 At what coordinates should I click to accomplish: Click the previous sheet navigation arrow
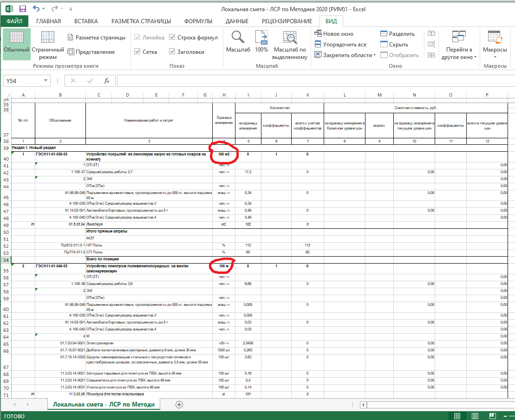click(14, 405)
